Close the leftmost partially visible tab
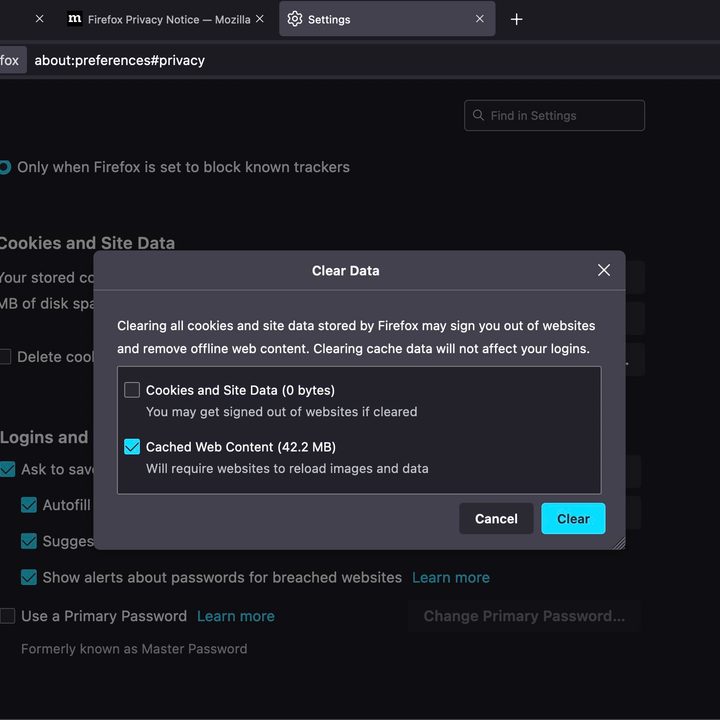 39,19
